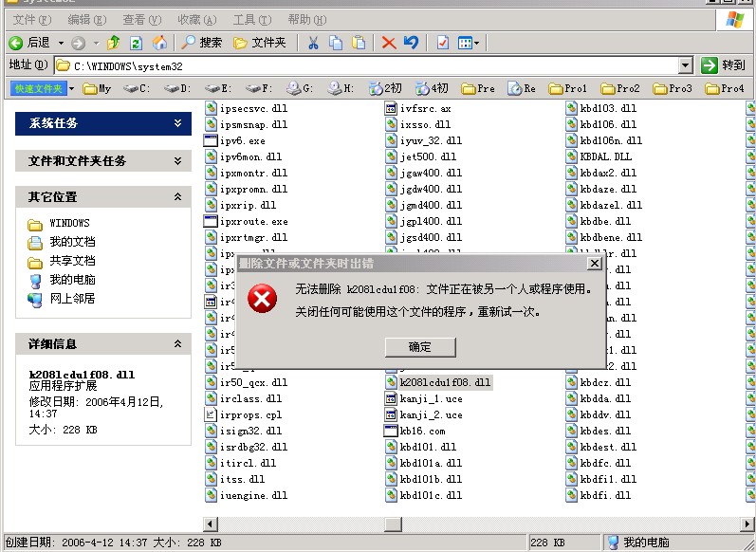Click the address path field

pyautogui.click(x=366, y=65)
